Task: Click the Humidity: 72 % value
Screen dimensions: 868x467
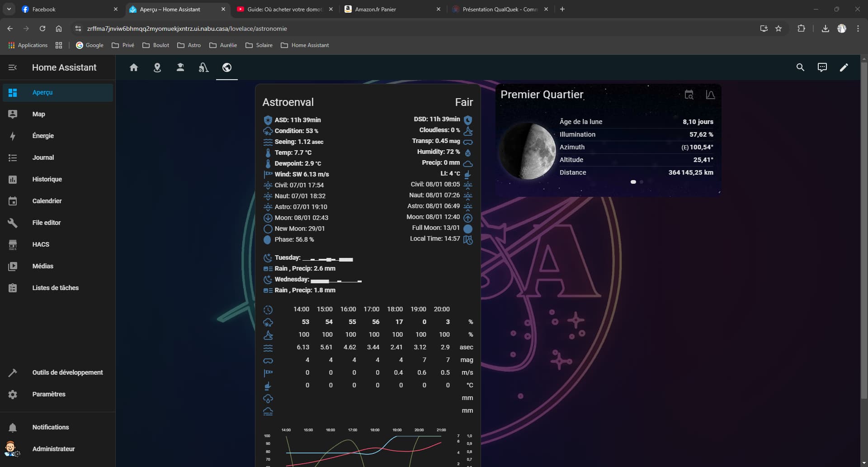Action: coord(439,152)
